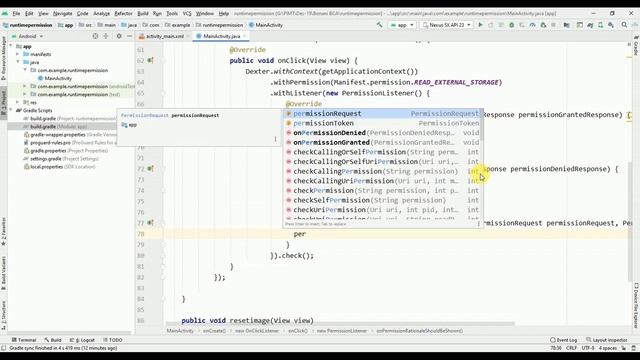Image resolution: width=640 pixels, height=360 pixels.
Task: Open the AVD Manager phone icon
Action: pyautogui.click(x=600, y=25)
